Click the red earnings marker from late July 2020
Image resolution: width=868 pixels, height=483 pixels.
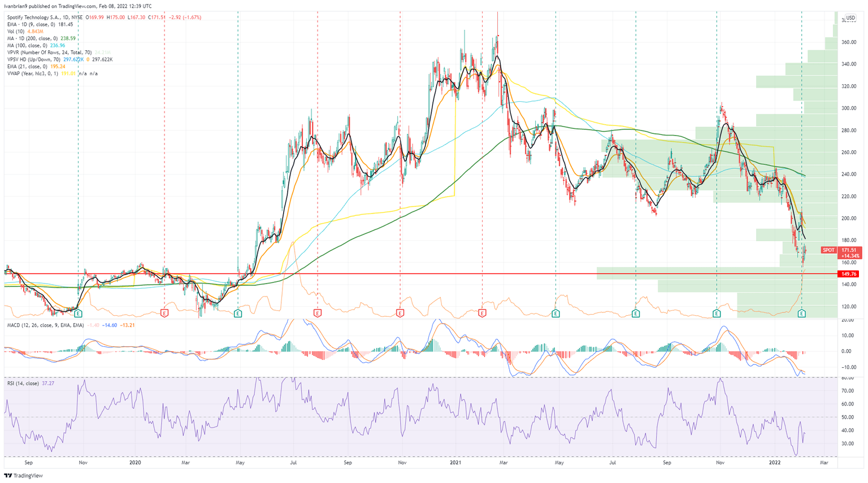(318, 313)
